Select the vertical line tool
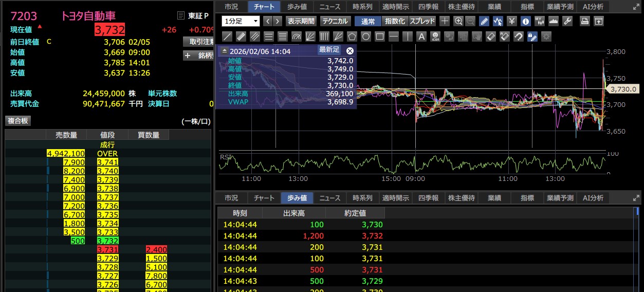644x292 pixels. click(408, 36)
